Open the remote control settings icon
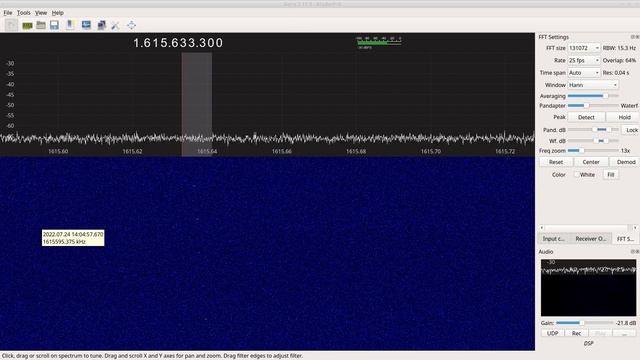 point(101,25)
